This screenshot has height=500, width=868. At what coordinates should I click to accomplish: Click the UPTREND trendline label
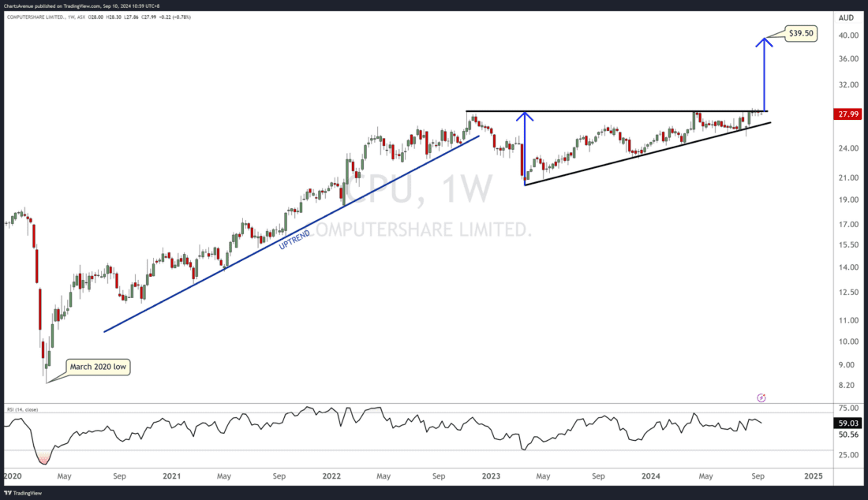[x=294, y=240]
